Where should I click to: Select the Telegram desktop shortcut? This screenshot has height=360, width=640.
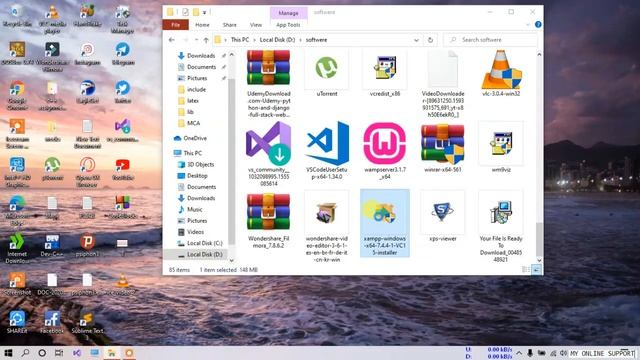pyautogui.click(x=122, y=54)
